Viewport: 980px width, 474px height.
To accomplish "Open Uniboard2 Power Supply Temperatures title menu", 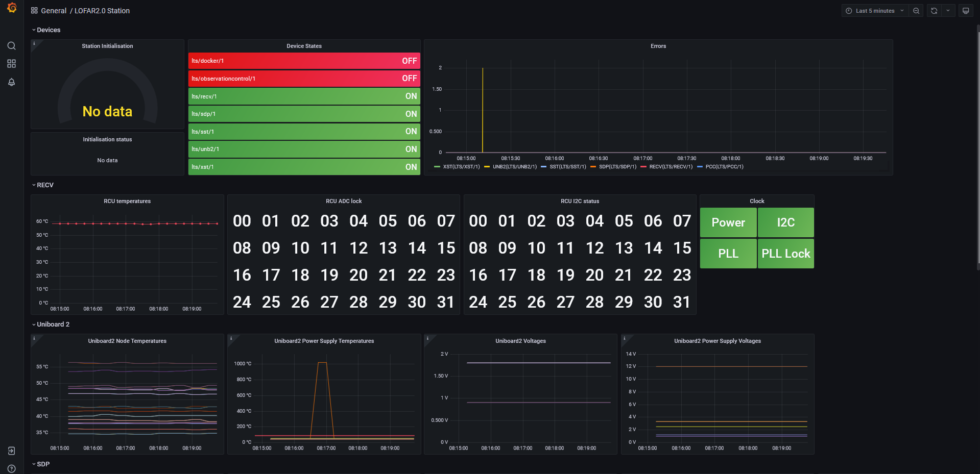I will click(x=324, y=341).
